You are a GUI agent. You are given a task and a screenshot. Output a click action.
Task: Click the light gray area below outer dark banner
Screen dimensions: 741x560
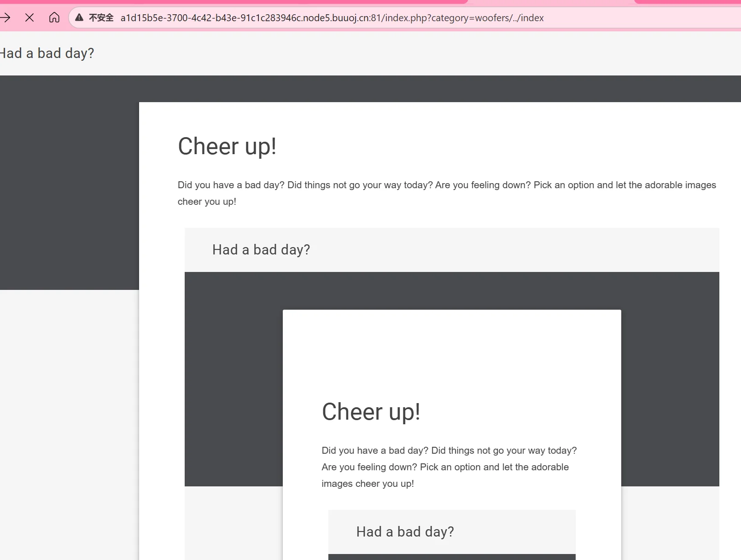[69, 414]
